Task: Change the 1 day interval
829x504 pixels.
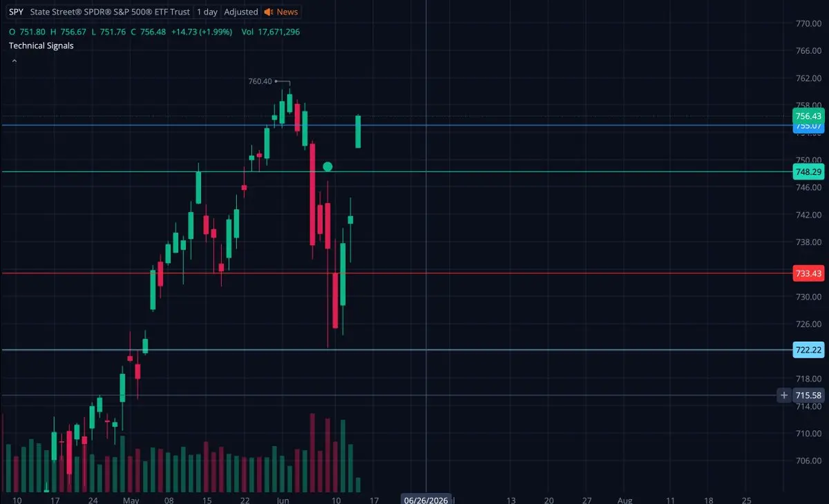Action: (207, 12)
